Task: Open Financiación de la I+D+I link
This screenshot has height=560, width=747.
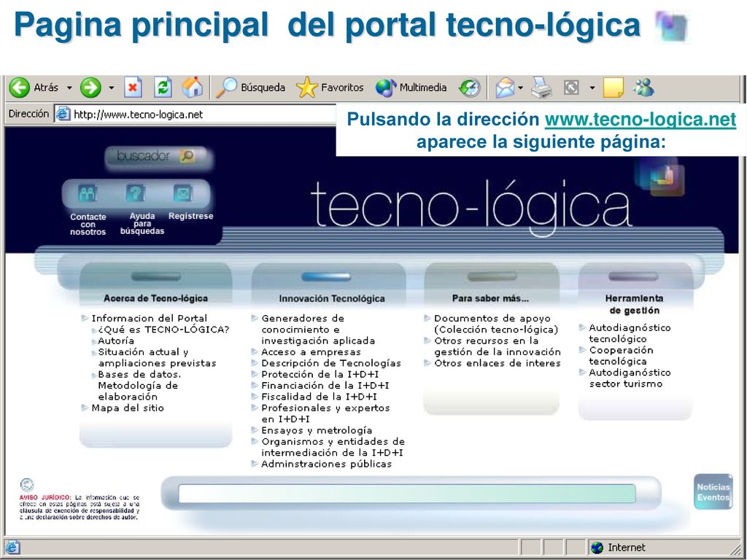Action: tap(325, 385)
